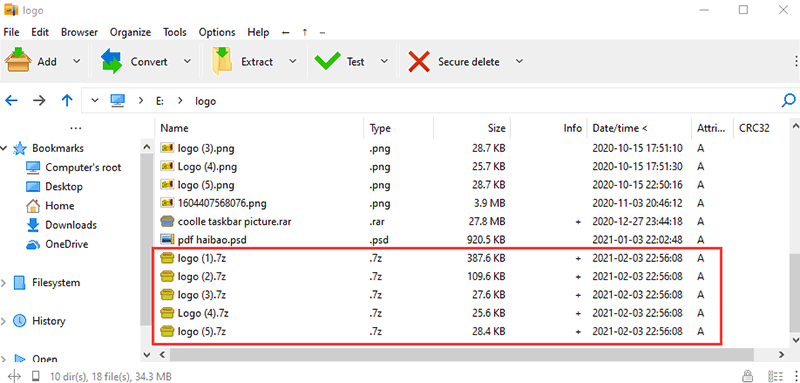Expand the History tree node

pyautogui.click(x=4, y=321)
